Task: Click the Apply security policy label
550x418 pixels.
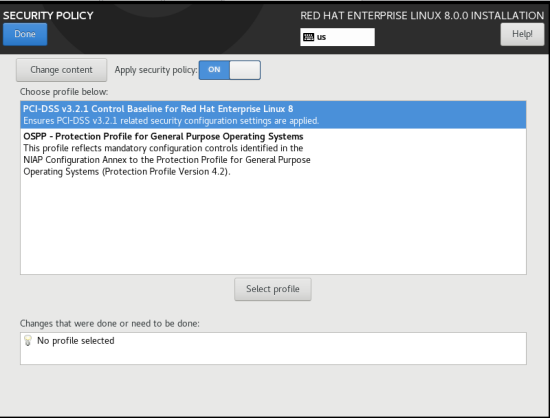Action: (x=156, y=70)
